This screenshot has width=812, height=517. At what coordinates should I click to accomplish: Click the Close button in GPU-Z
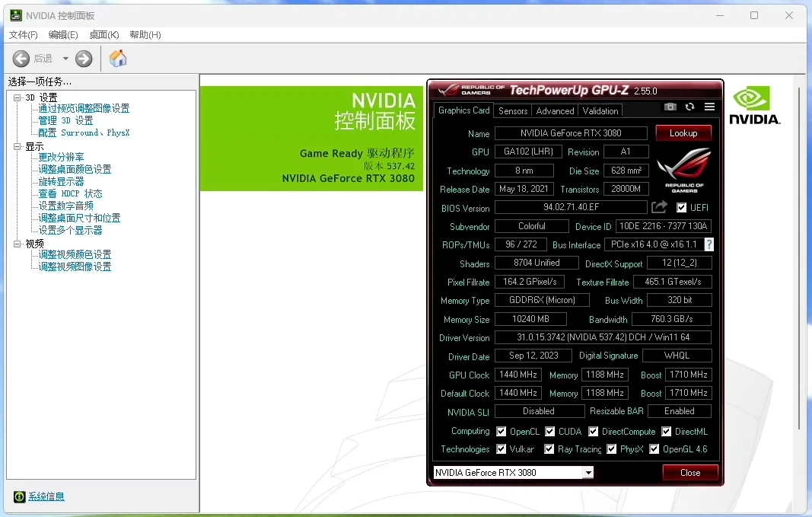tap(690, 472)
